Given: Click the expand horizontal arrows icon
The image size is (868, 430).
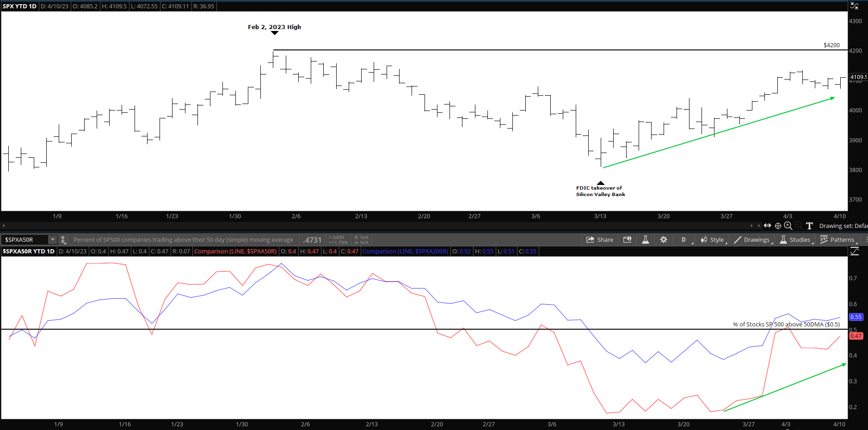Looking at the screenshot, I should click(767, 226).
